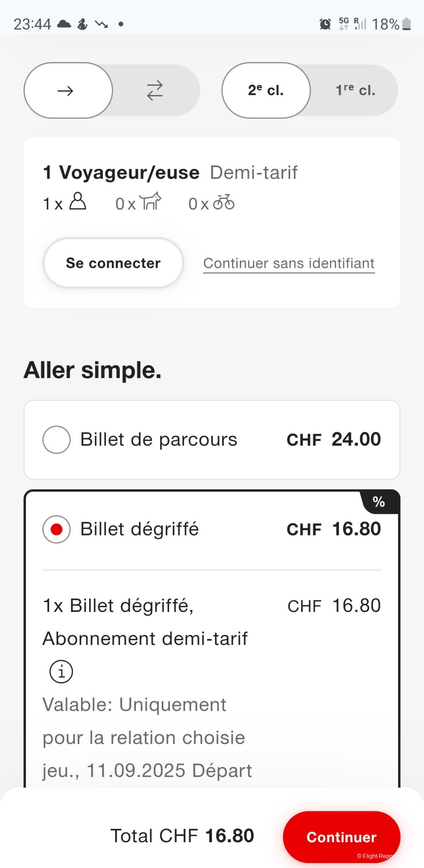Tap the Billet de parcours CHF 24.00 price
This screenshot has height=868, width=424.
334,440
